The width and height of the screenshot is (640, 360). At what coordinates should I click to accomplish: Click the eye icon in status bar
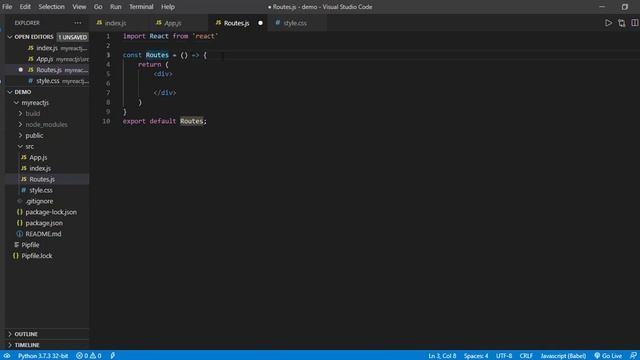[7, 356]
